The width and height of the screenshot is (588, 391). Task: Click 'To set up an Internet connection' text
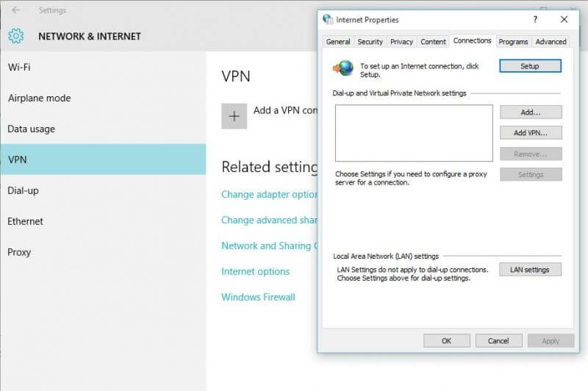coord(420,70)
